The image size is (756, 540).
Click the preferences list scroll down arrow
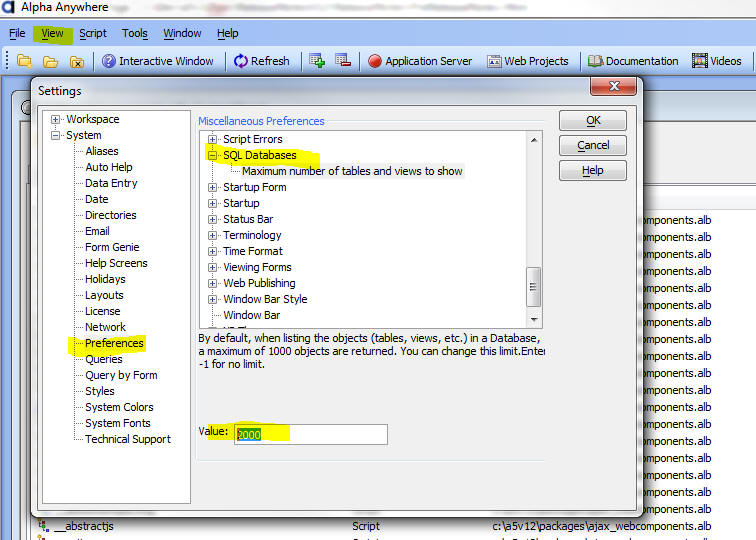[x=534, y=319]
